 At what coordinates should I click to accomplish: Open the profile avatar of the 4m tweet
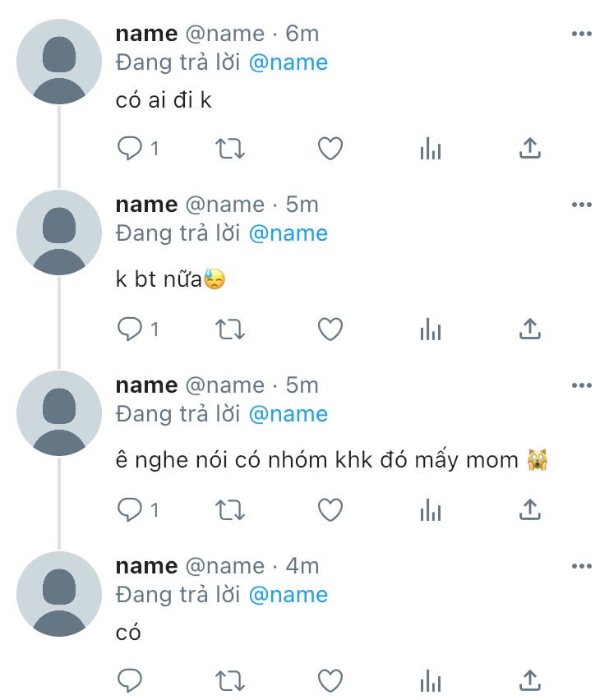pos(59,594)
